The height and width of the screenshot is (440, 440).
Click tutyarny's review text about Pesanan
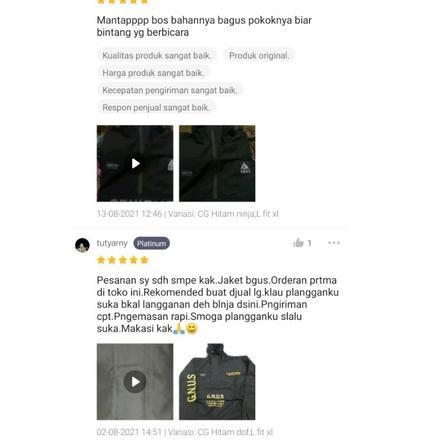[218, 304]
